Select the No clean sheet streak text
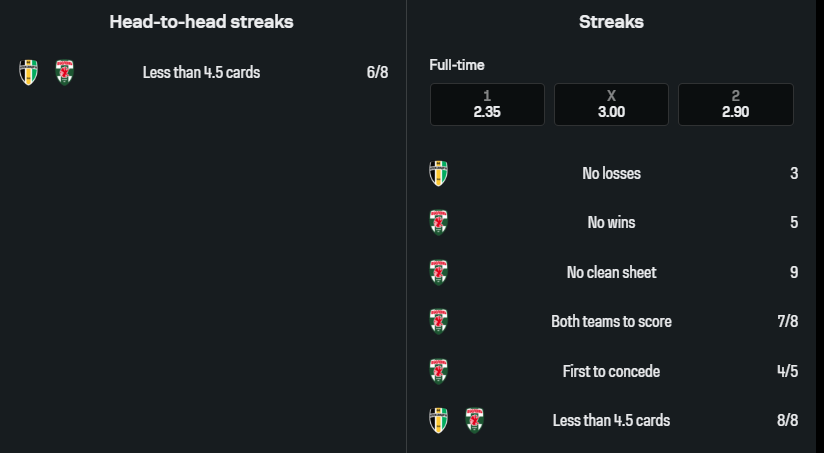 tap(611, 272)
